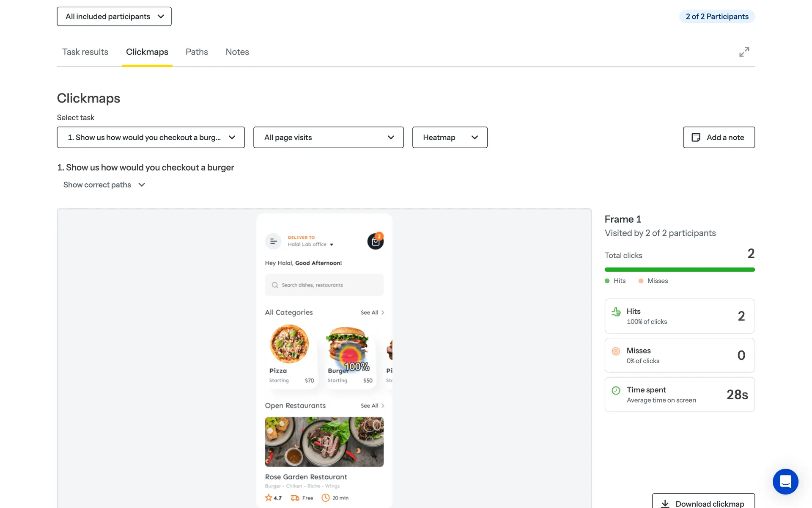
Task: Click the fullscreen expand arrows icon
Action: point(744,52)
